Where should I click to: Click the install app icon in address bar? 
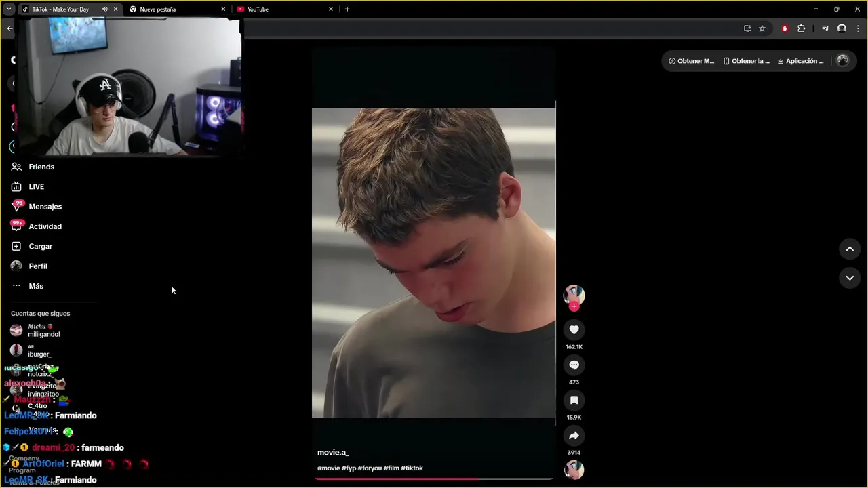click(747, 28)
